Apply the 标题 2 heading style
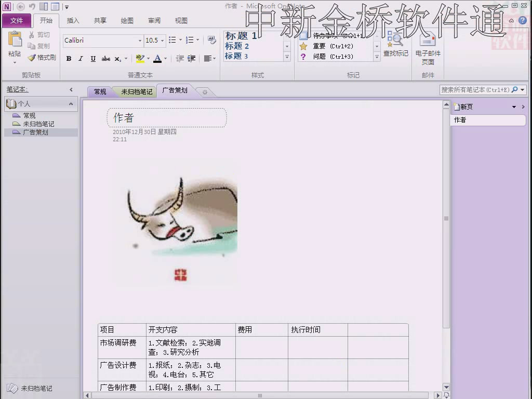 pos(237,46)
